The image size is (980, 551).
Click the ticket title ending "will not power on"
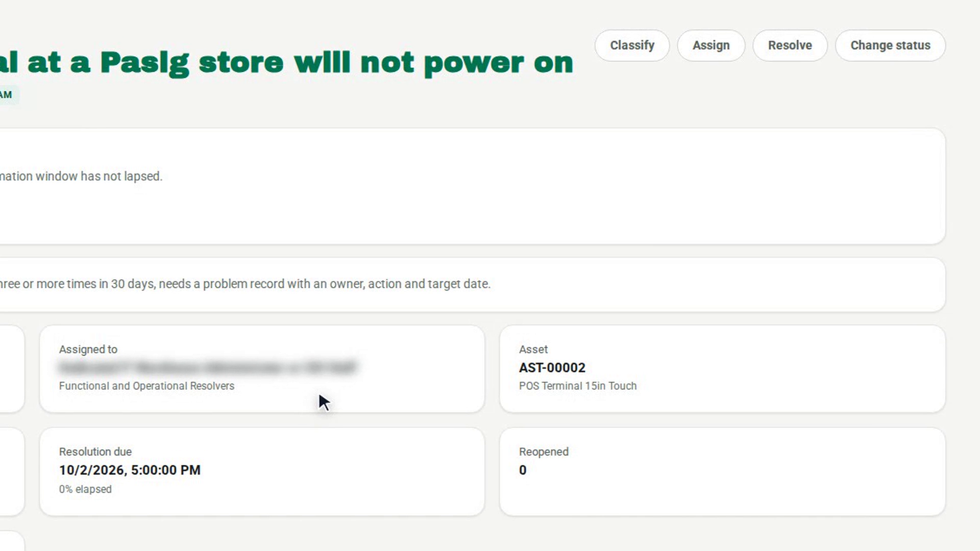click(x=286, y=63)
